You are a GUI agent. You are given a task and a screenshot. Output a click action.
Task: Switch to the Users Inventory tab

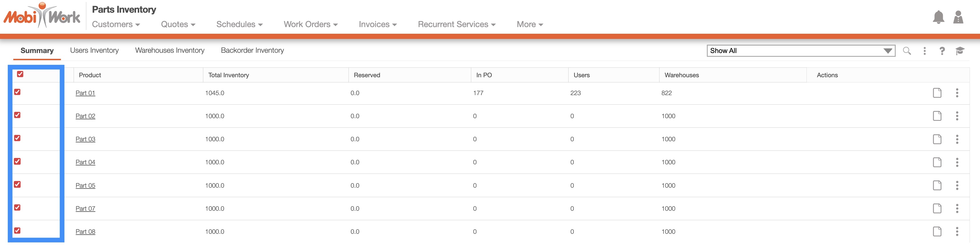pos(94,50)
